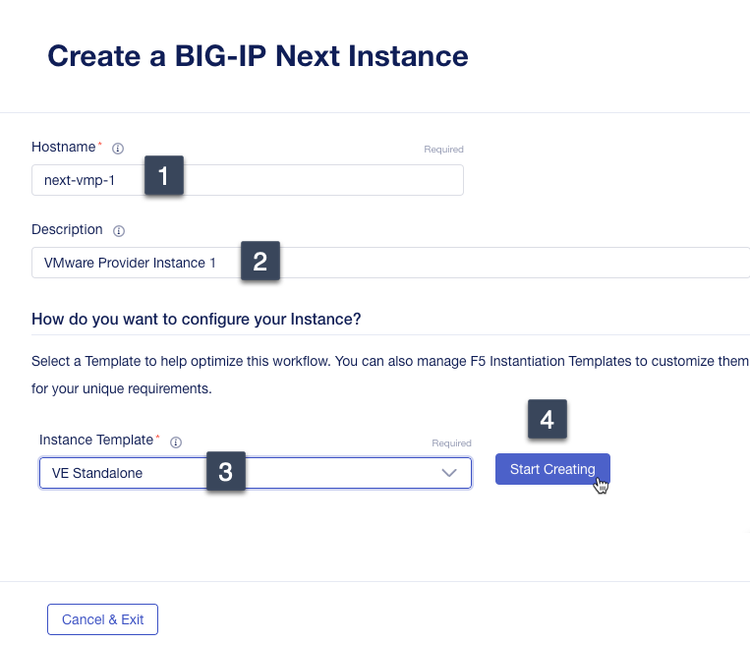Image resolution: width=750 pixels, height=652 pixels.
Task: Focus the Hostname input field
Action: click(x=247, y=180)
